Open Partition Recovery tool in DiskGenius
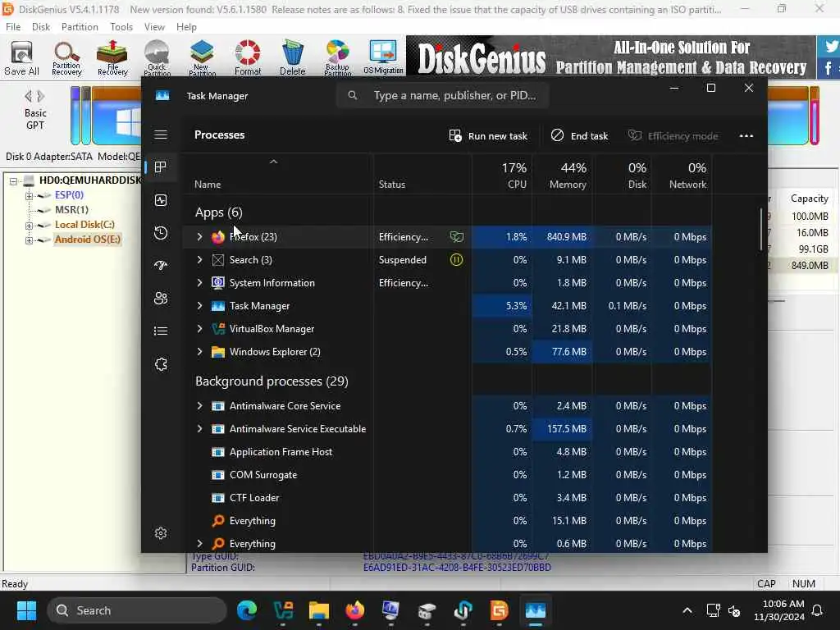This screenshot has height=630, width=840. [67, 58]
